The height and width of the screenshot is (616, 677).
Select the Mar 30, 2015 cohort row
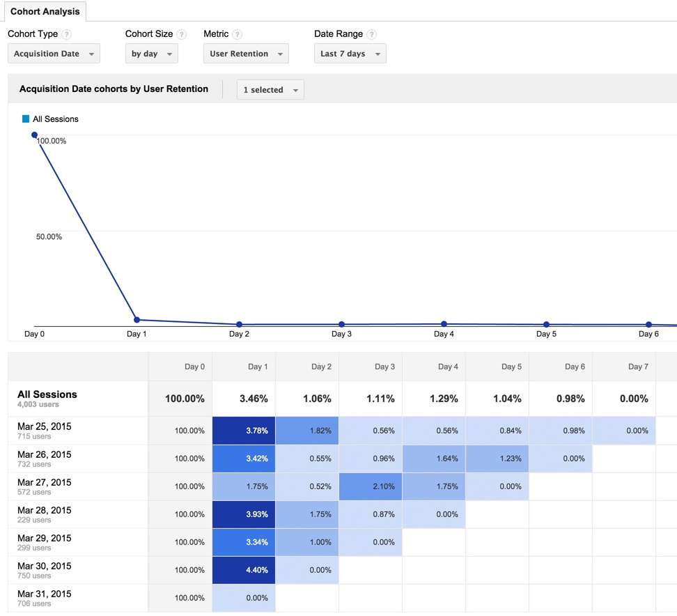(45, 570)
